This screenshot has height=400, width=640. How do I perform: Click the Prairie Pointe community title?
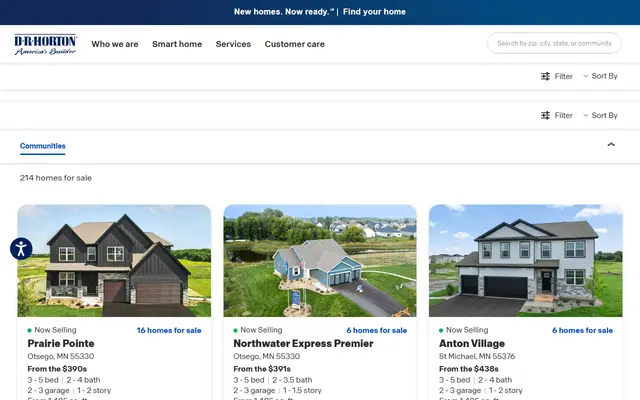click(x=61, y=344)
